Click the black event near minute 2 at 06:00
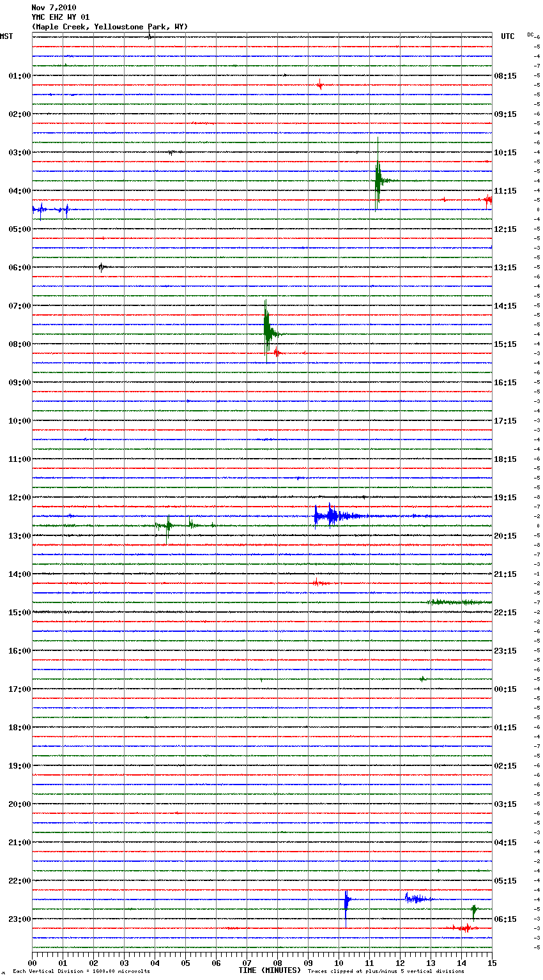The image size is (543, 980). tap(102, 267)
